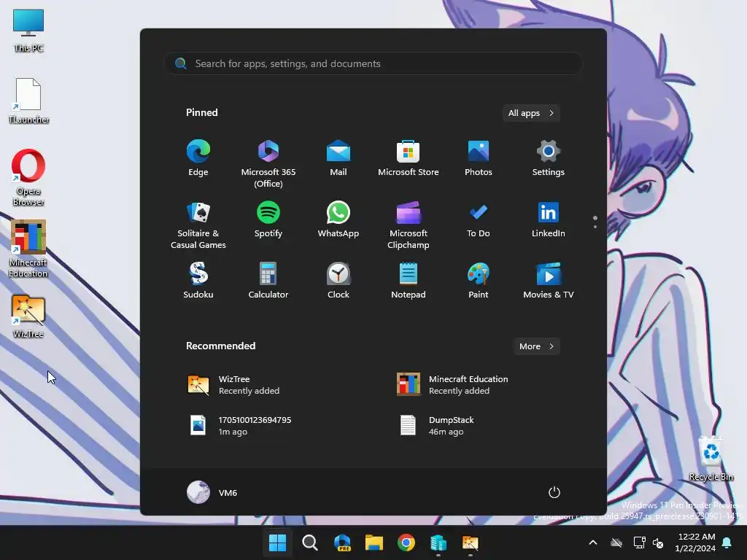Open Solitaire & Casual Games
747x560 pixels.
tap(198, 225)
